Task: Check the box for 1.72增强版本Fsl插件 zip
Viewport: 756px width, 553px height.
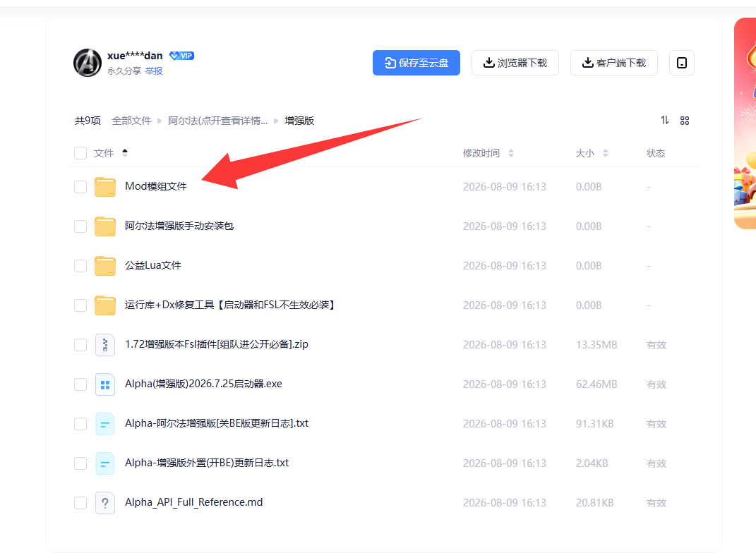Action: pos(80,345)
